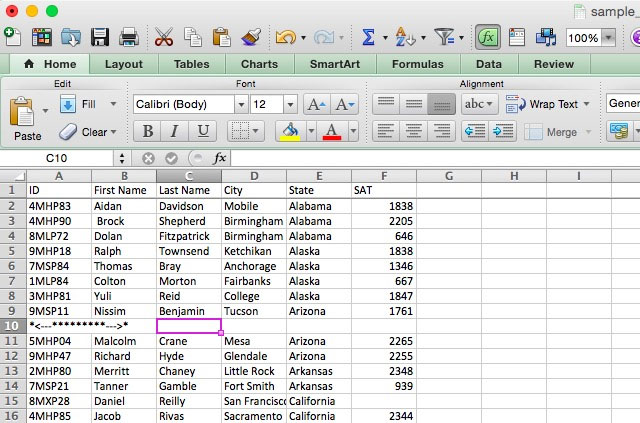640x423 pixels.
Task: Open the Borders dropdown arrow
Action: 256,131
